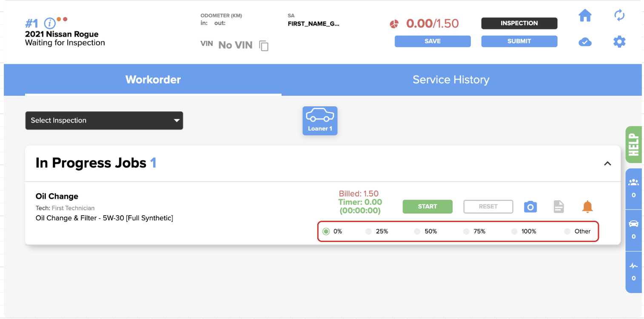Click the orange notification bell icon
The height and width of the screenshot is (319, 644).
pyautogui.click(x=587, y=207)
